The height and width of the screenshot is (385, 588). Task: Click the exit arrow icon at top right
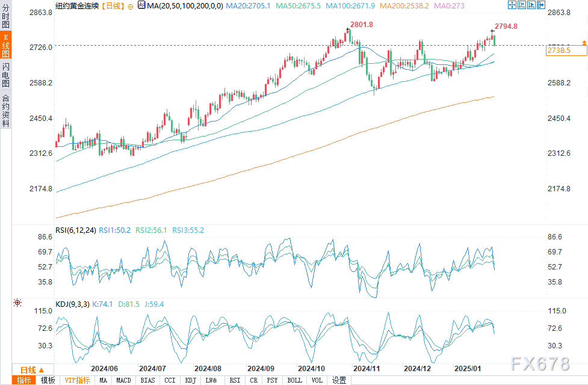tap(540, 5)
